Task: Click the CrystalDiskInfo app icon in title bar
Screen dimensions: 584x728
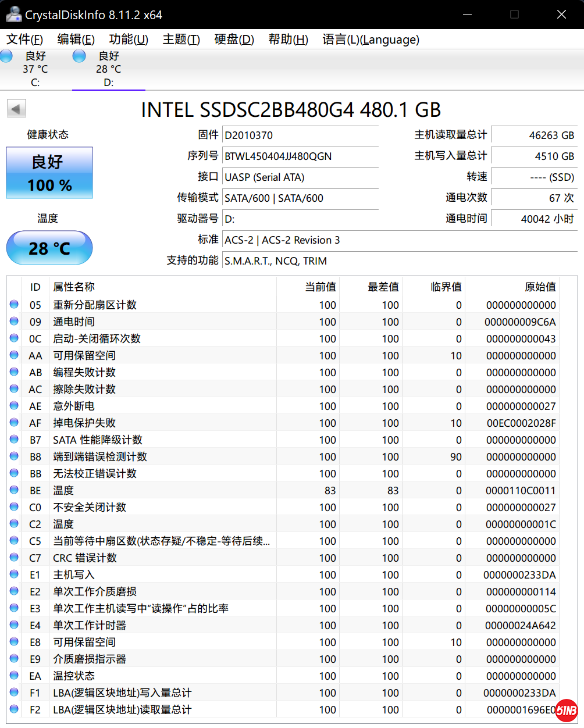Action: [13, 15]
